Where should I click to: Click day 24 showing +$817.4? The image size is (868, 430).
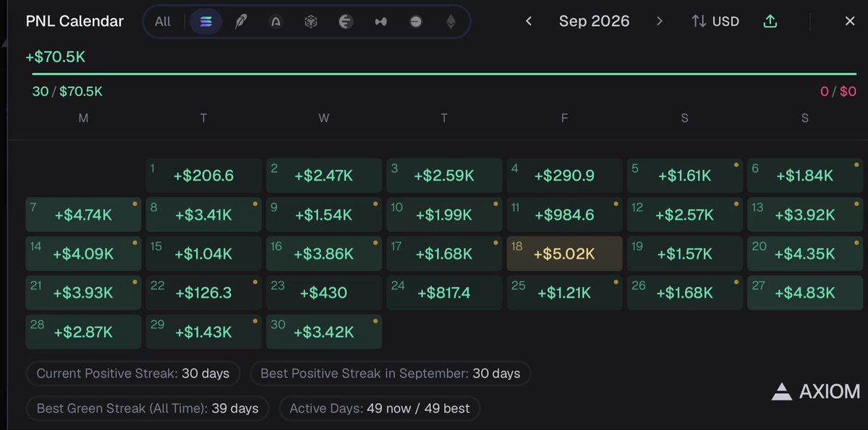[444, 293]
